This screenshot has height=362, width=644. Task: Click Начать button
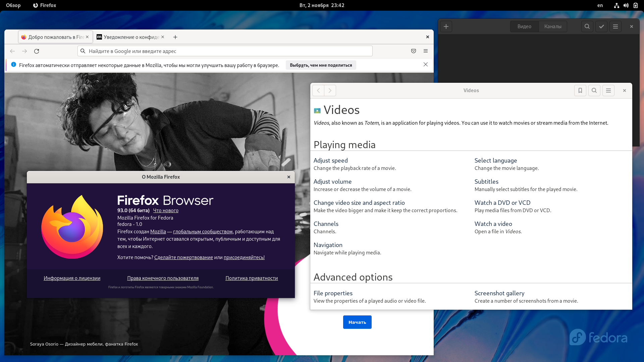pos(357,322)
